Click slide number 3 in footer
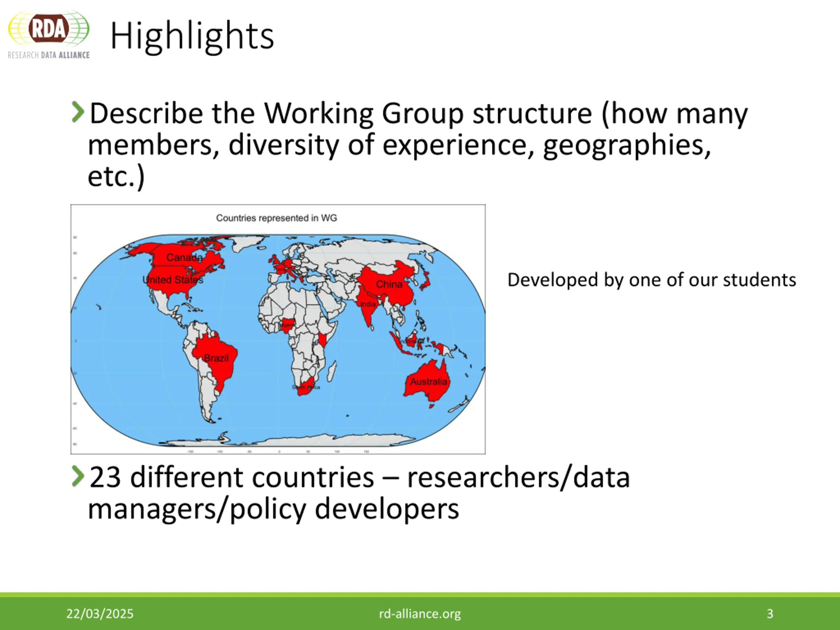This screenshot has width=840, height=630. pos(770,614)
